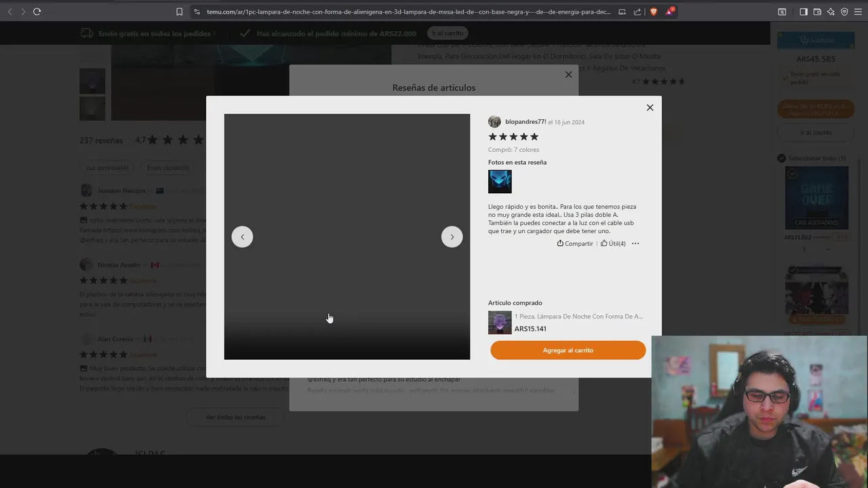Open the '1 Pieza, Lámpara De Noche' link
Screen dimensions: 868x488
pyautogui.click(x=578, y=317)
